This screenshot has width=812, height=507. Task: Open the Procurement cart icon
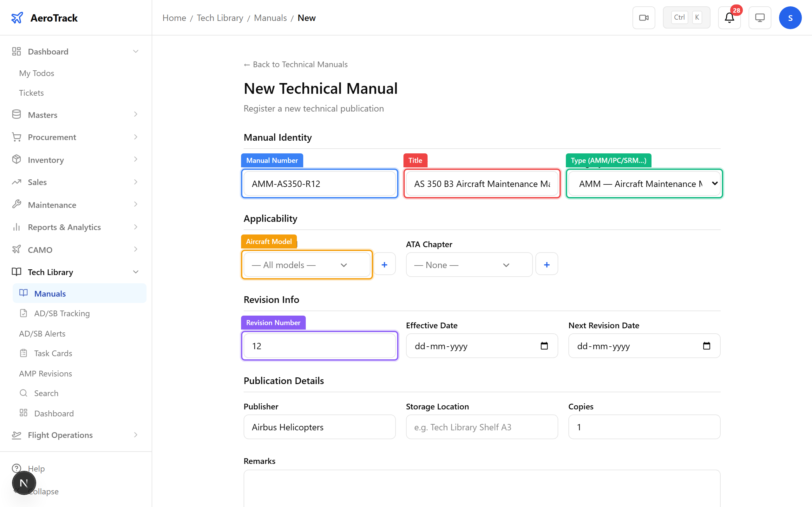(16, 137)
